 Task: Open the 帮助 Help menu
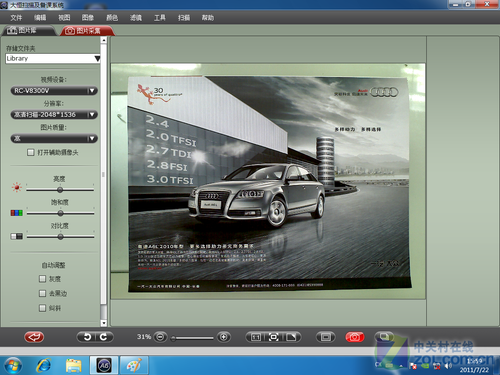pyautogui.click(x=208, y=18)
